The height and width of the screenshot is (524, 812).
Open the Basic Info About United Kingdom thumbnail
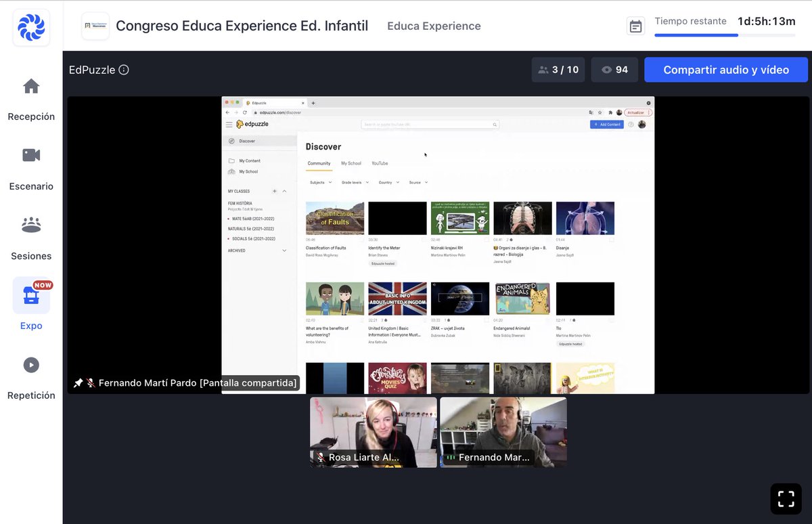pyautogui.click(x=397, y=299)
